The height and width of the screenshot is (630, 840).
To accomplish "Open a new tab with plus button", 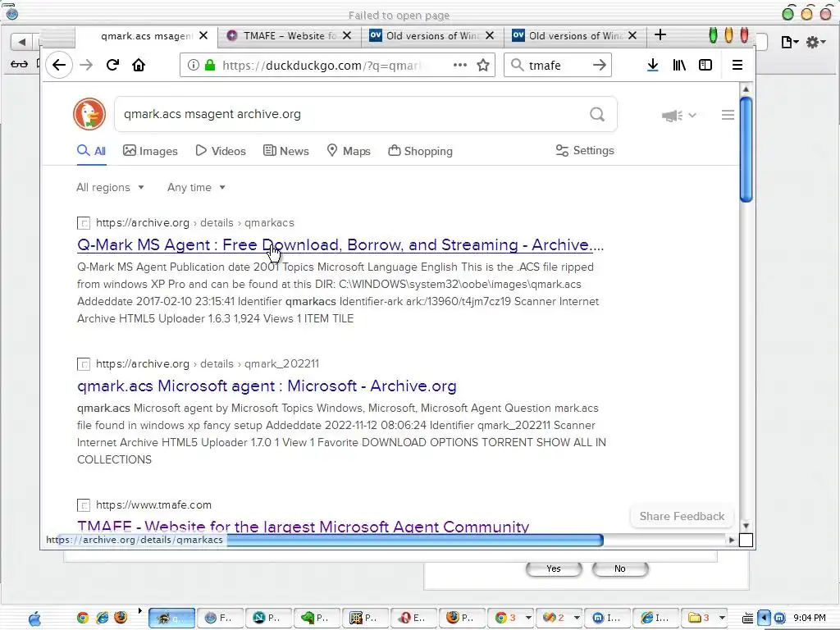I will (660, 35).
